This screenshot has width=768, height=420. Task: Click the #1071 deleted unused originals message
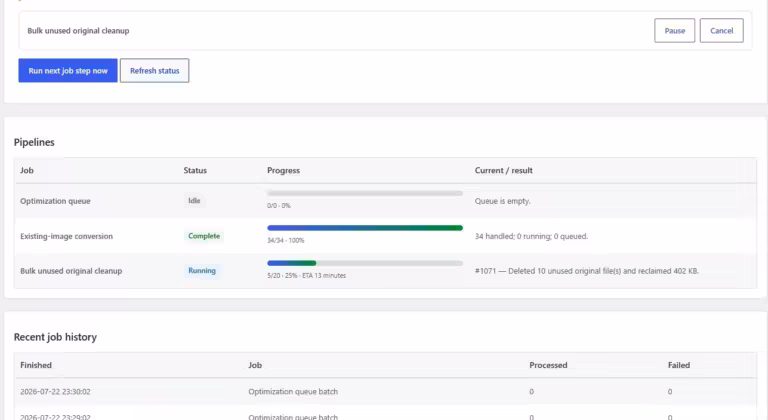(587, 271)
